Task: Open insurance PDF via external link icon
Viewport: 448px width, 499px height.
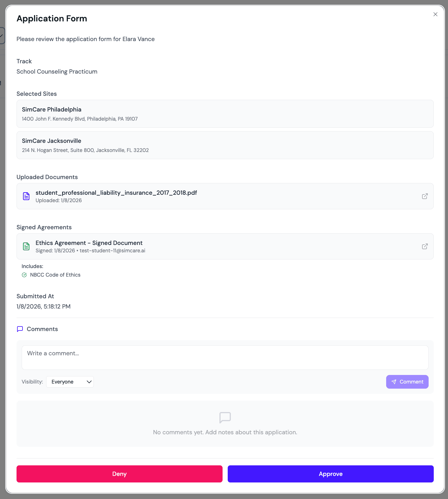Action: [425, 196]
